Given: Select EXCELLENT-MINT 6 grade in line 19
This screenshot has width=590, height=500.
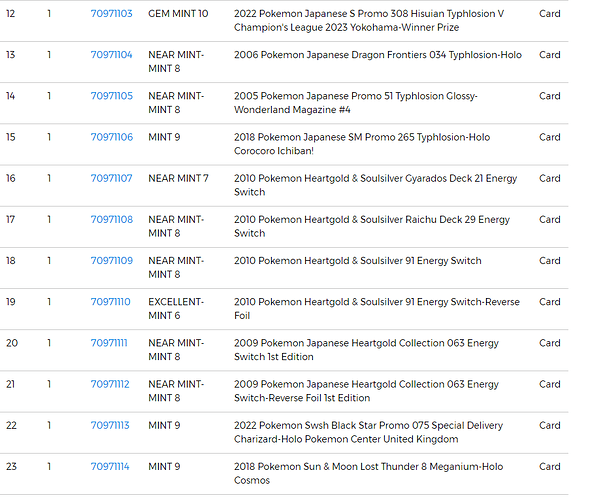Looking at the screenshot, I should click(x=176, y=309).
